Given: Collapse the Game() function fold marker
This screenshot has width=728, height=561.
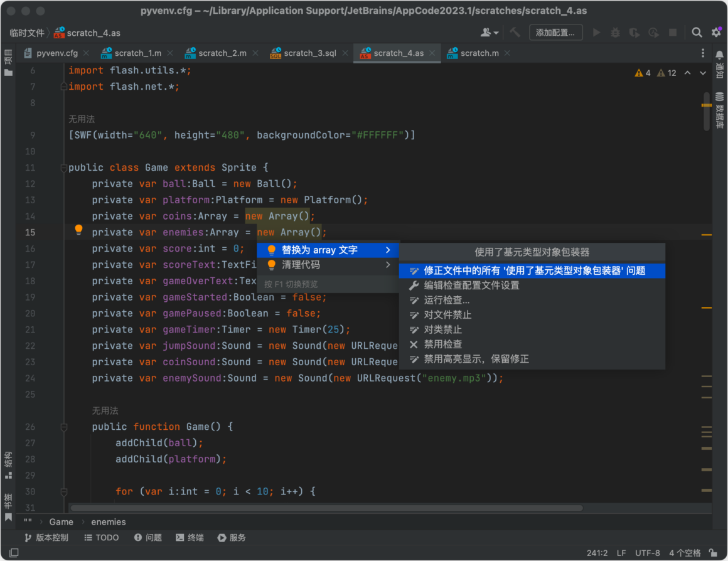Looking at the screenshot, I should pyautogui.click(x=64, y=427).
